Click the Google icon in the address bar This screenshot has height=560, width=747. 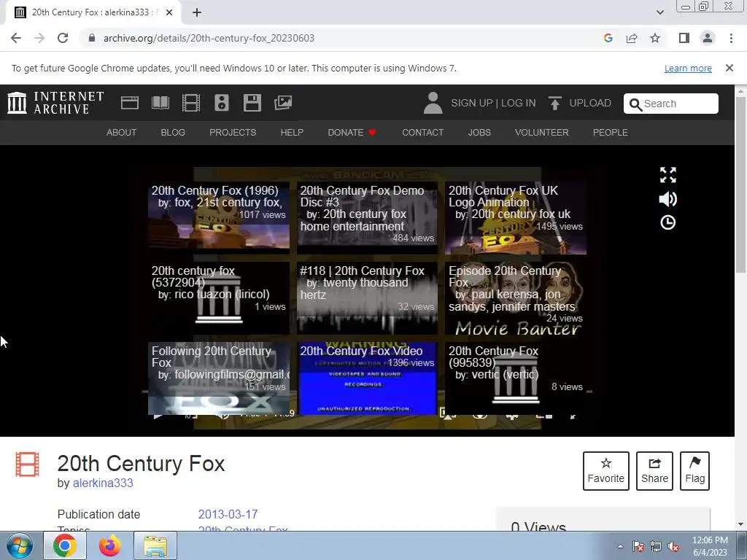pos(608,38)
